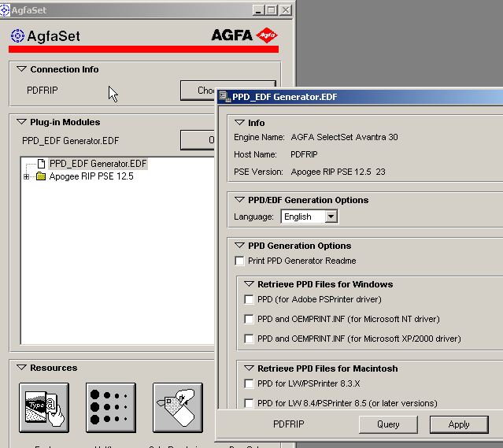Click the PPD_EDF Generator window title icon
This screenshot has height=448, width=503.
coord(225,97)
